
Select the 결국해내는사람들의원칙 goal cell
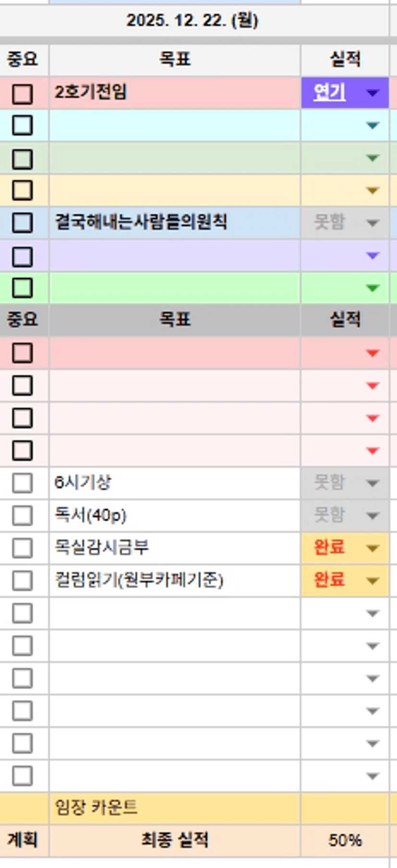(174, 222)
